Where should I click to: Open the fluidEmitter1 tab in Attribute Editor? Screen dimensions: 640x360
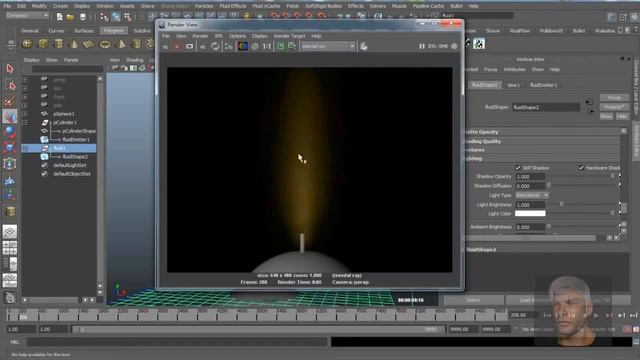pos(544,85)
